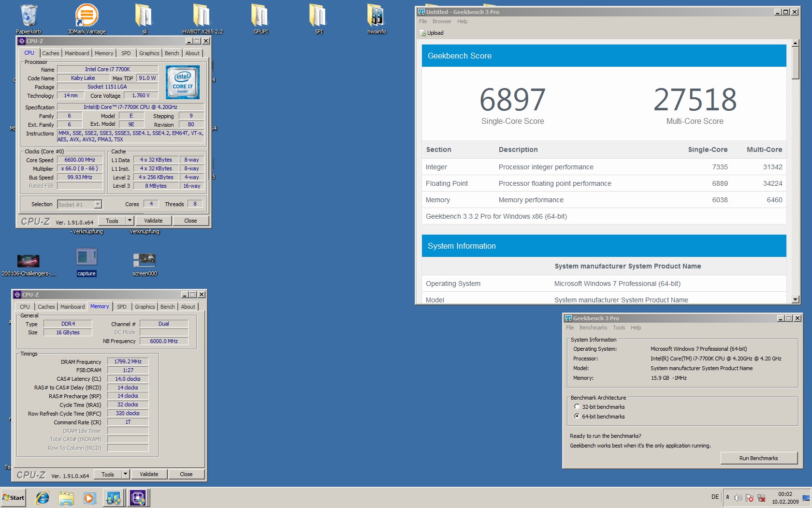Open the Windows Start button
This screenshot has height=508, width=812.
[14, 498]
